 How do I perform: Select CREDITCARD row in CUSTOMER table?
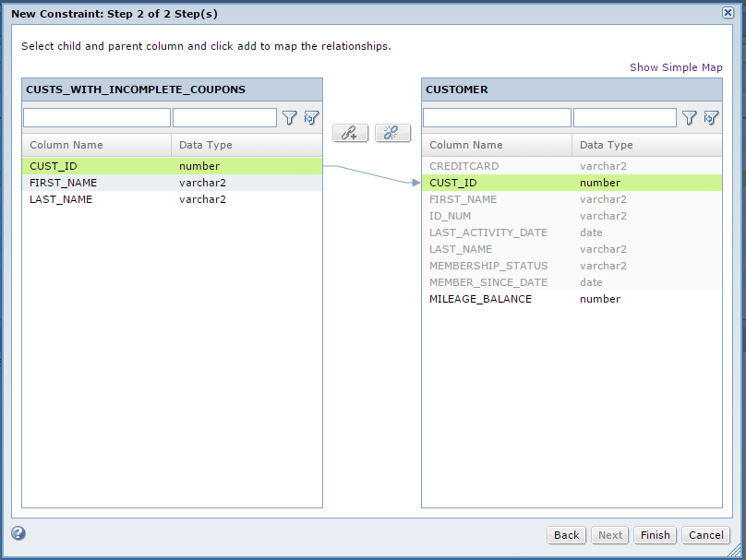click(x=572, y=166)
